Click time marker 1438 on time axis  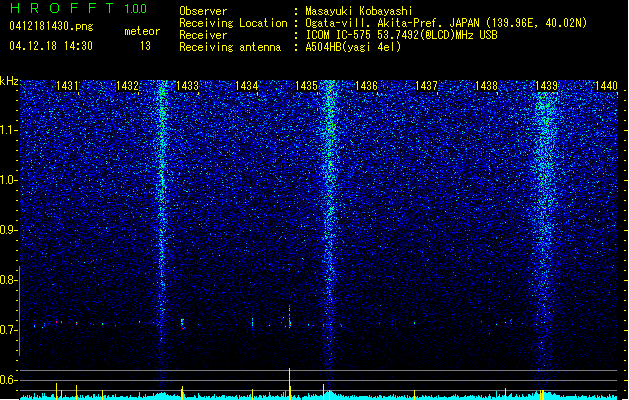click(486, 85)
